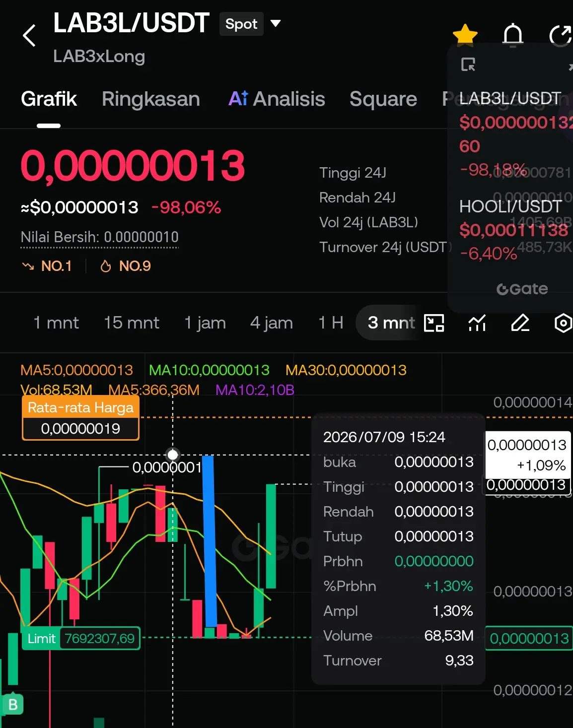Open chart settings hexagon icon
573x728 pixels.
[x=563, y=323]
